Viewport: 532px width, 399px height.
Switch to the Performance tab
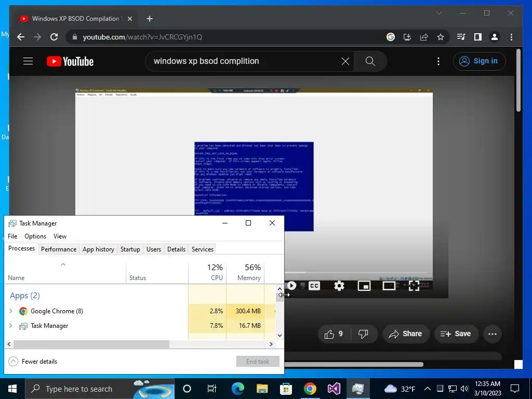[59, 249]
